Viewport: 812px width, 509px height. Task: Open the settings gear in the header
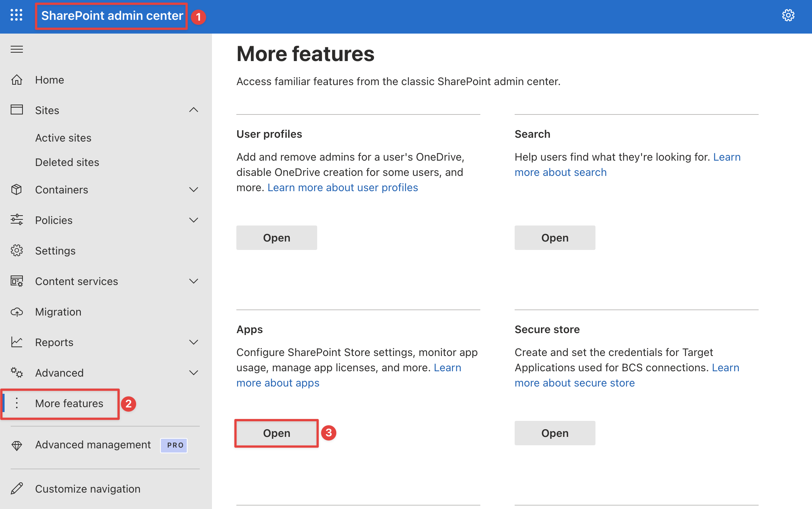click(x=788, y=15)
